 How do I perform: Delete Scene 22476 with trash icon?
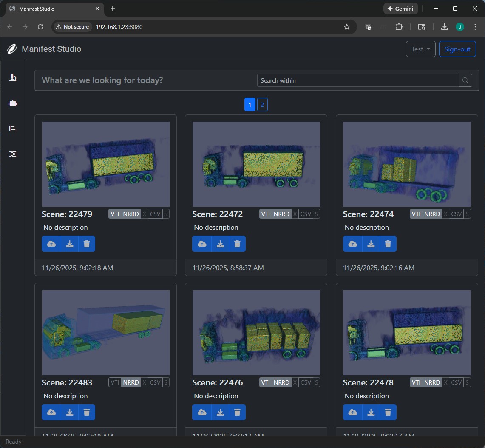point(237,412)
